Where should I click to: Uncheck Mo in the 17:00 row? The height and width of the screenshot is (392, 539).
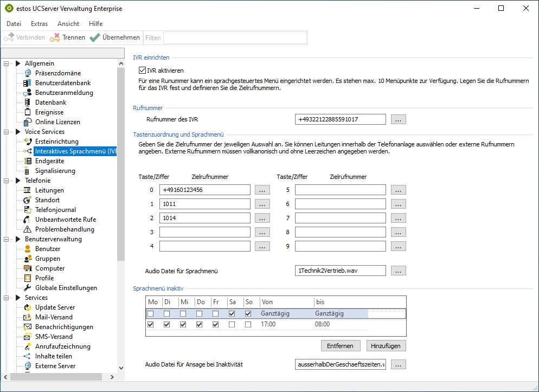[x=151, y=324]
